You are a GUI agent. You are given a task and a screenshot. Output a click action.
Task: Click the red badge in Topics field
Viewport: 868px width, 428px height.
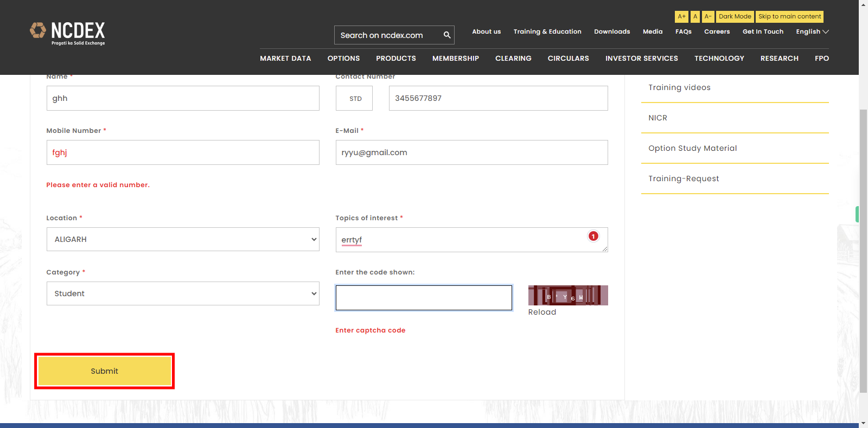coord(593,236)
